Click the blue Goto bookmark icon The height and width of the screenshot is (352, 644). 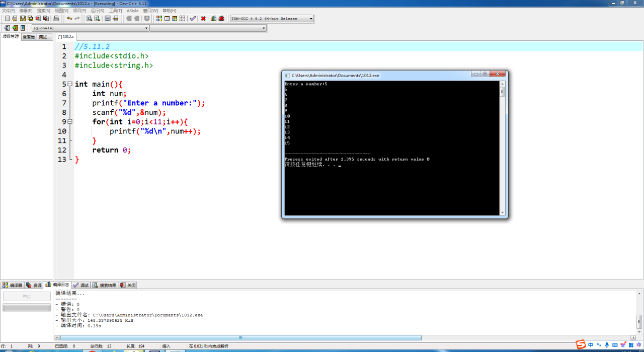coord(23,28)
